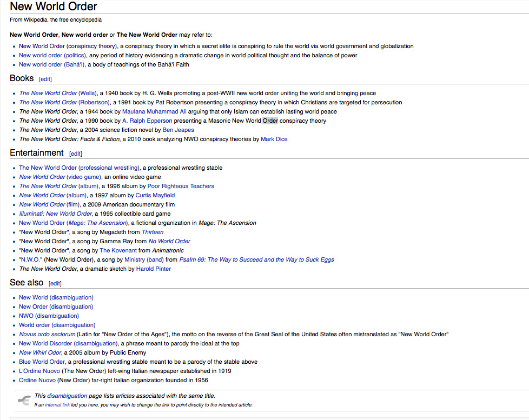Image resolution: width=529 pixels, height=420 pixels.
Task: Open the L'Ordine Nuovo newspaper link
Action: [x=39, y=371]
